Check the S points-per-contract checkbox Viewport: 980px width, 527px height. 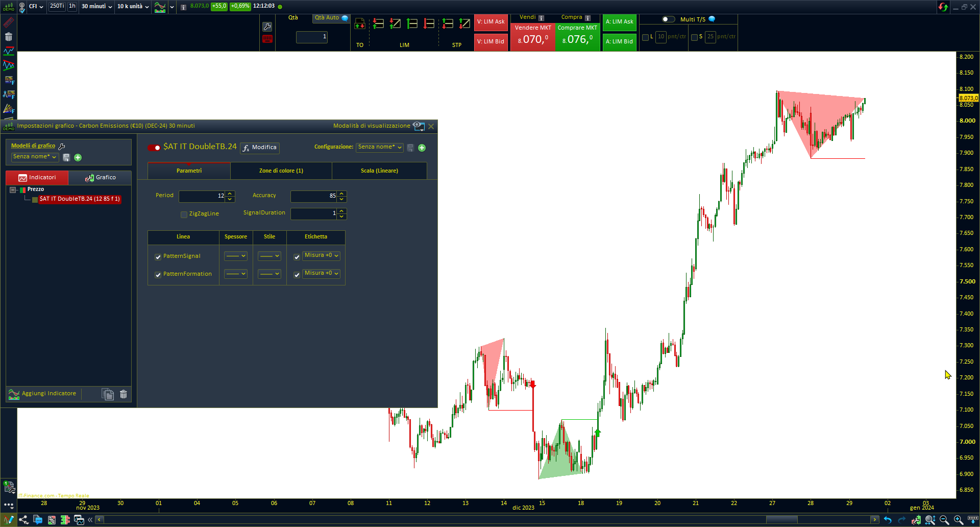click(x=694, y=37)
